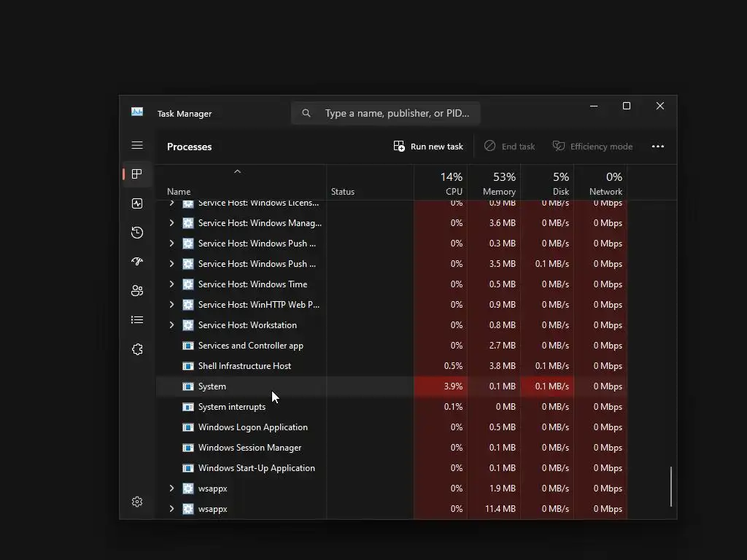Maximize the Task Manager window

tap(627, 106)
